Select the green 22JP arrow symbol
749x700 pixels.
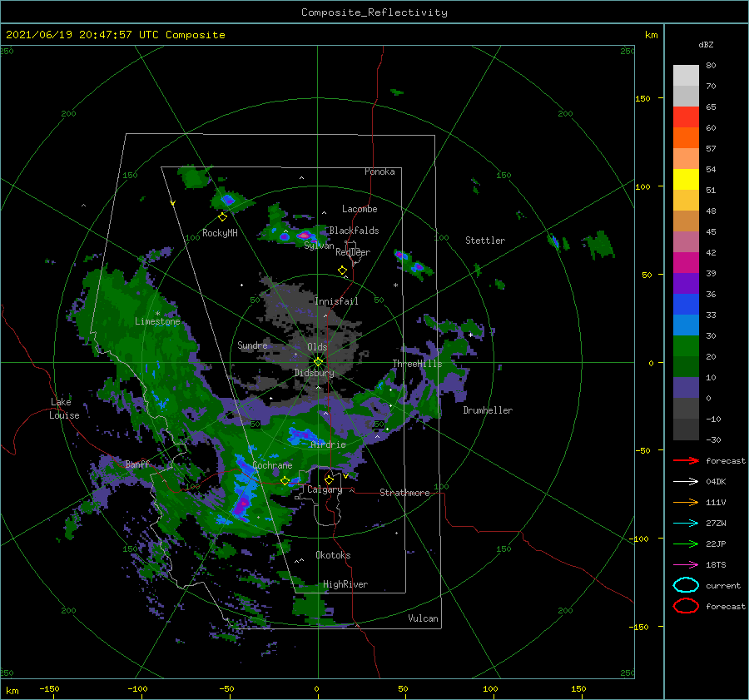[x=686, y=544]
